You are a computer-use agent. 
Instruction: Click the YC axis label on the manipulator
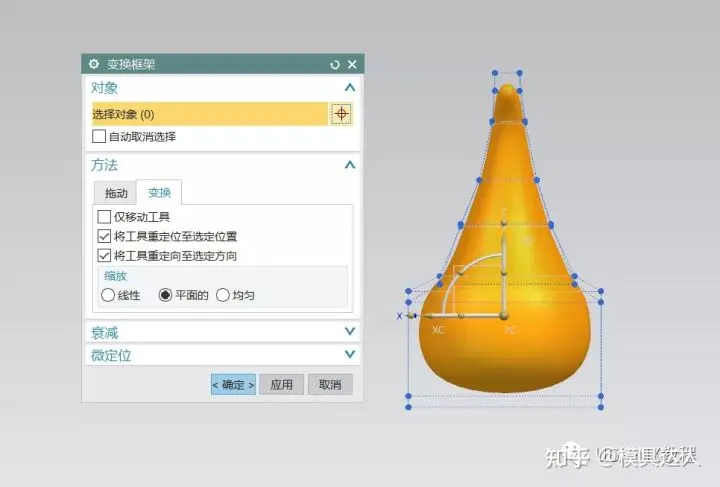(510, 329)
